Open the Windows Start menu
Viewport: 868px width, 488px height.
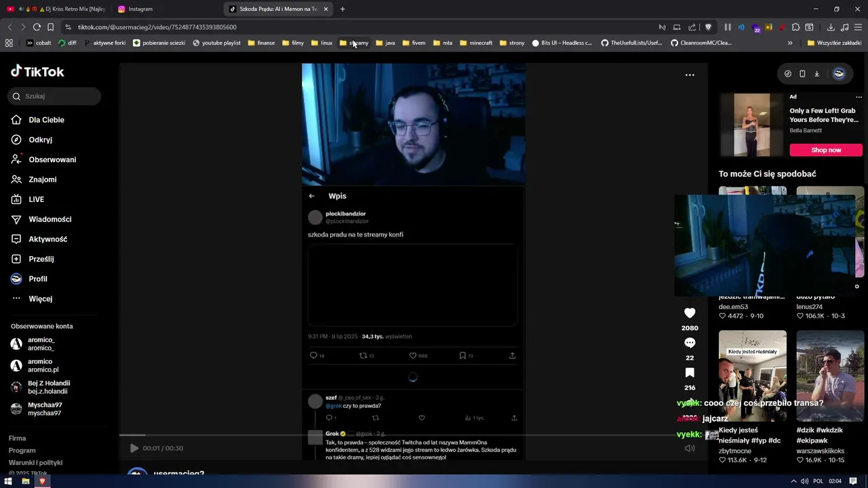pos(8,481)
